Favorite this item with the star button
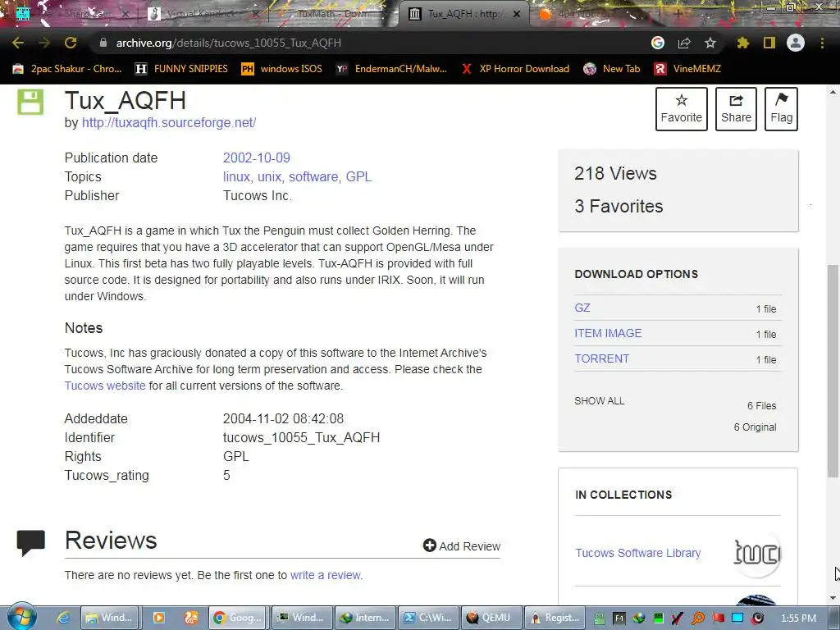This screenshot has width=840, height=630. [682, 109]
